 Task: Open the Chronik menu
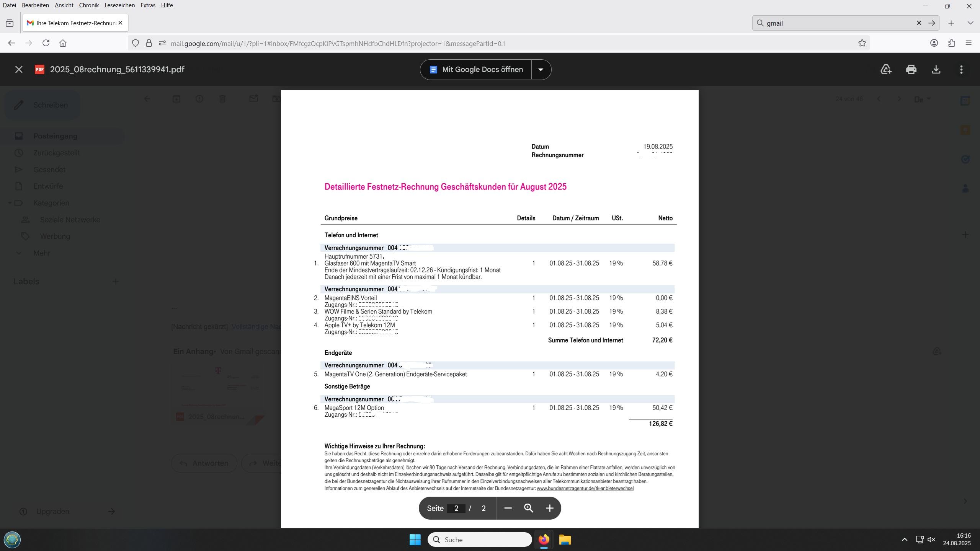89,5
